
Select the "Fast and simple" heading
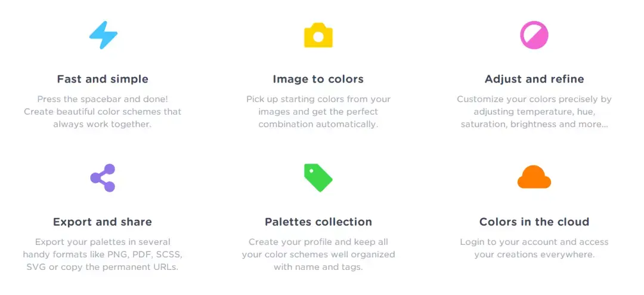103,79
